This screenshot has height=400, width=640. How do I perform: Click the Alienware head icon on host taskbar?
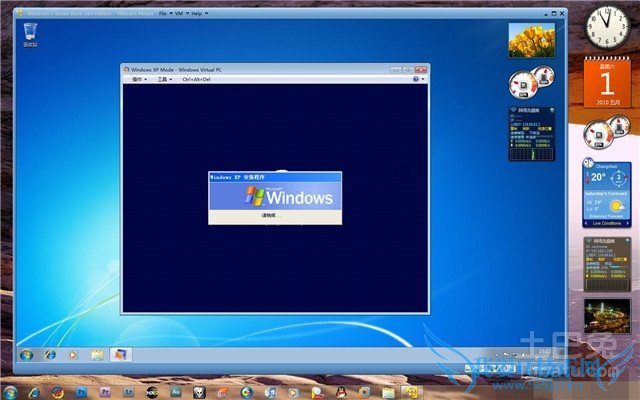pos(199,393)
